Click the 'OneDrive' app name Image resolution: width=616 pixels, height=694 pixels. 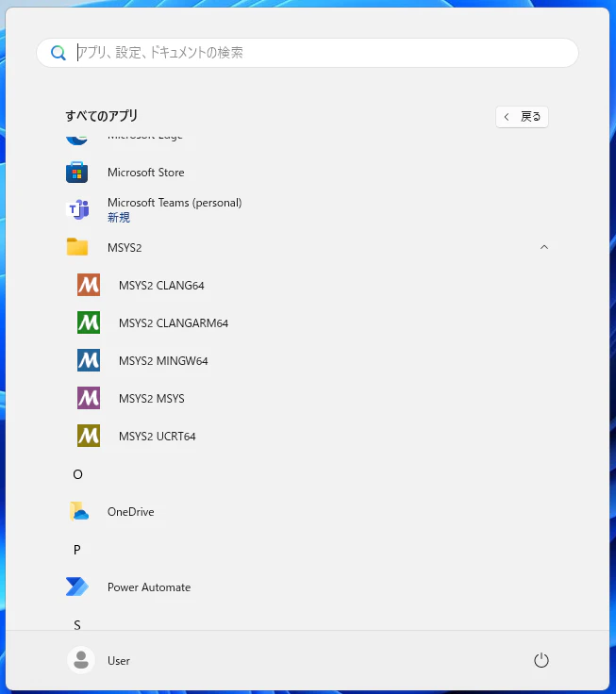pyautogui.click(x=130, y=512)
